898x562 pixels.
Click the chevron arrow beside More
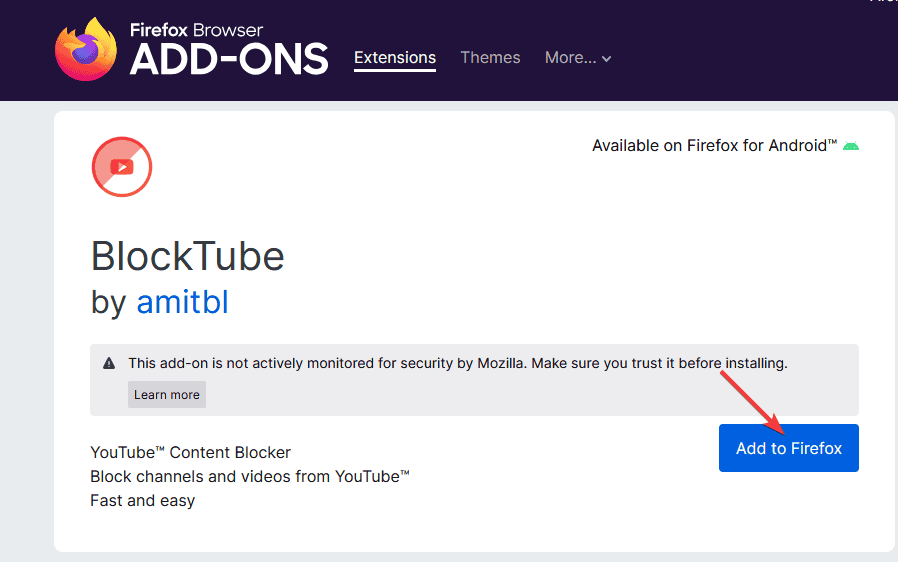point(606,58)
